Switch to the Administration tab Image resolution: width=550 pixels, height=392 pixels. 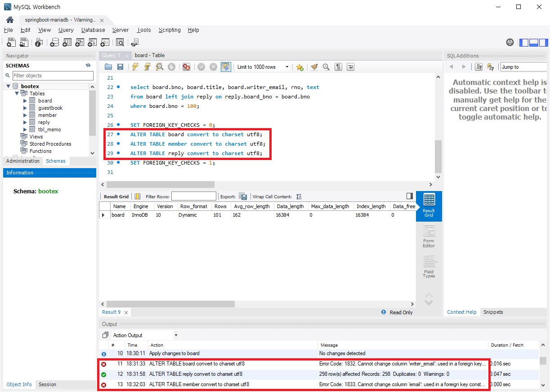click(23, 161)
